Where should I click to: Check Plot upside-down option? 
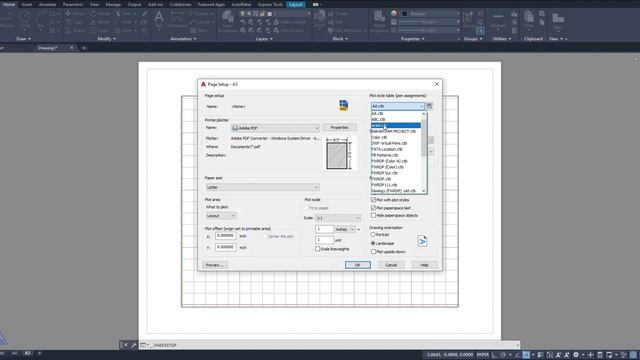tap(373, 252)
